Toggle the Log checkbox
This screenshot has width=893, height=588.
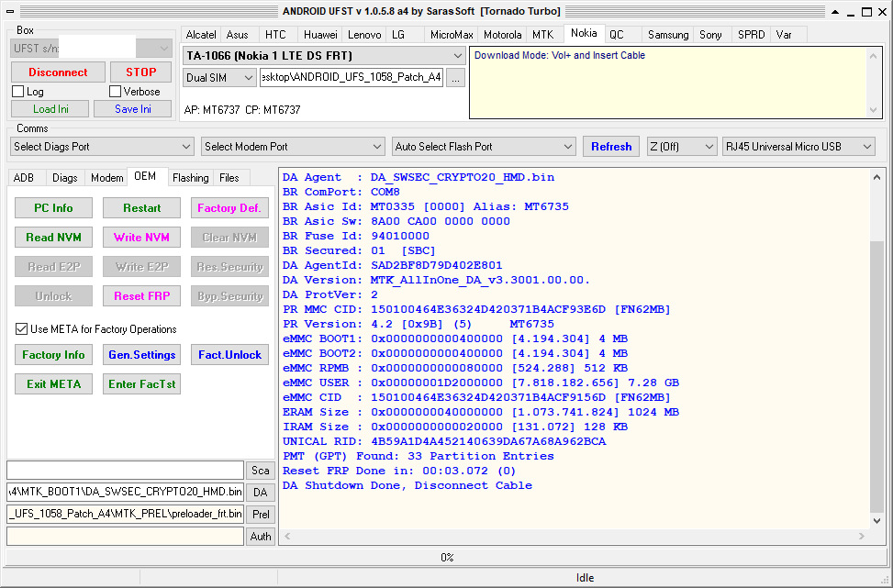click(18, 91)
